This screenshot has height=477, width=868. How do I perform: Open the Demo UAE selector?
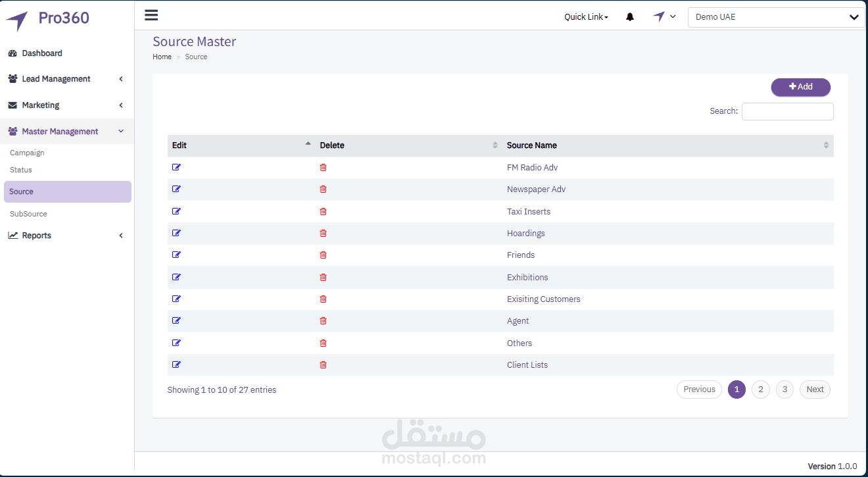tap(776, 17)
